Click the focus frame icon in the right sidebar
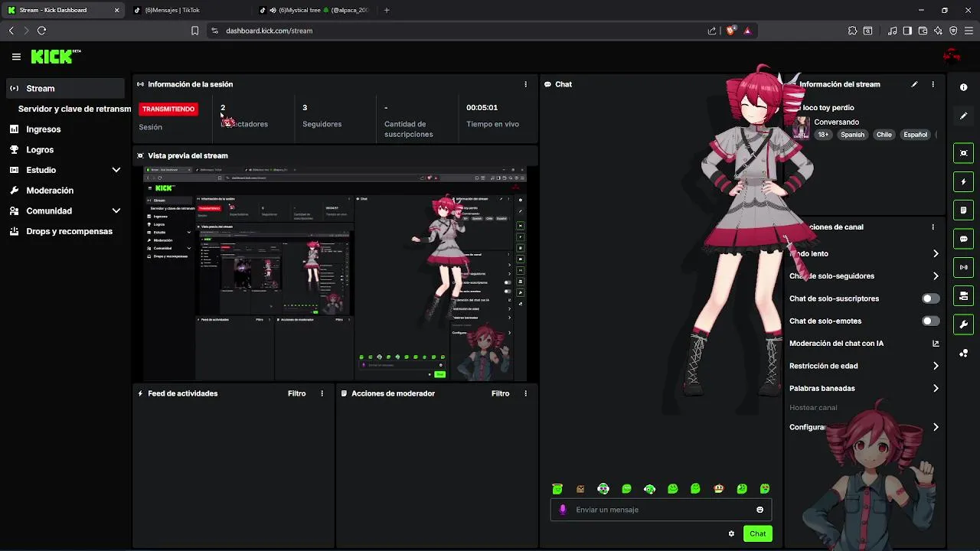The width and height of the screenshot is (980, 551). (963, 153)
